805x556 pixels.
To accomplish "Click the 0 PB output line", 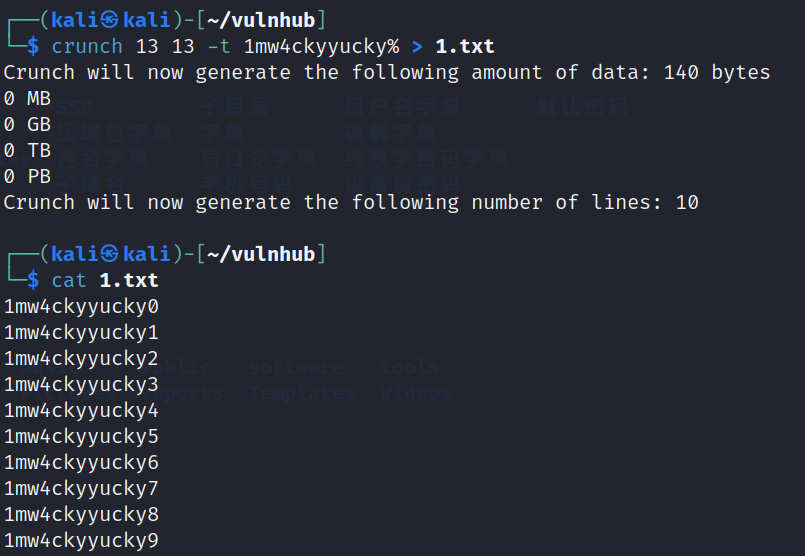I will (x=27, y=176).
